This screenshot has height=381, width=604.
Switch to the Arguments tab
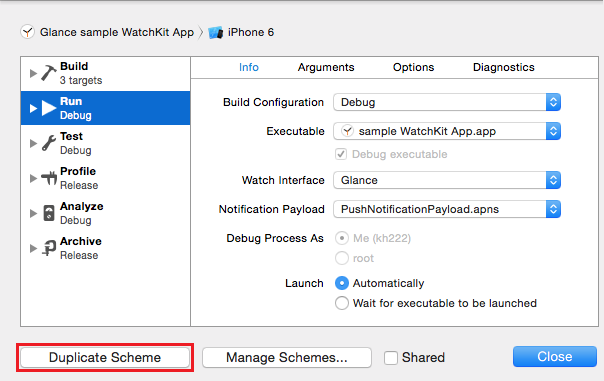coord(326,67)
